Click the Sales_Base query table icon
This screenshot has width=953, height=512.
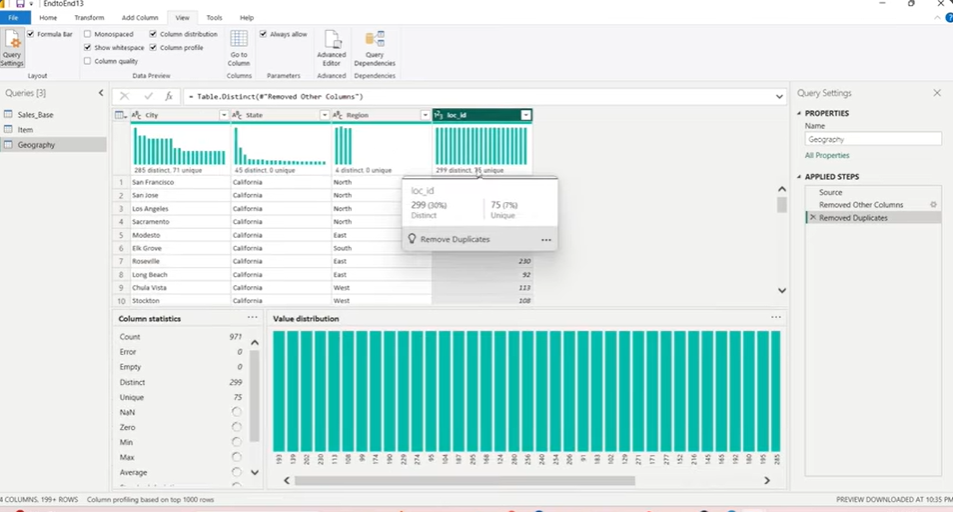tap(8, 114)
